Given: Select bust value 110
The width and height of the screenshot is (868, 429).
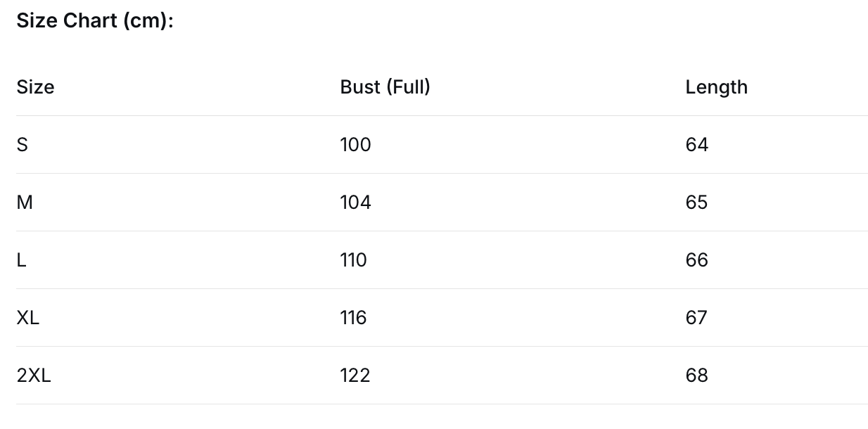Looking at the screenshot, I should 353,260.
